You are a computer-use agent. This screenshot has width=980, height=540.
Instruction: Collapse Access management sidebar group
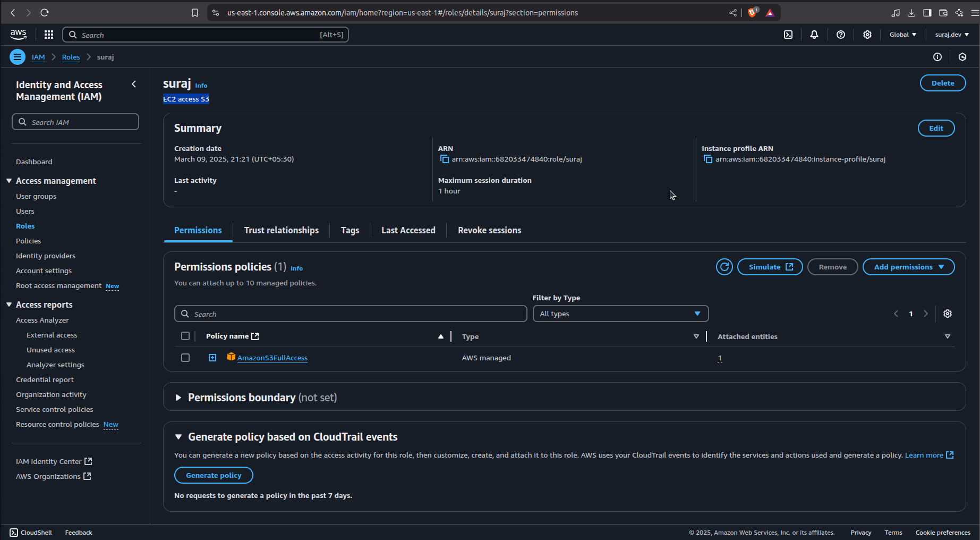9,181
